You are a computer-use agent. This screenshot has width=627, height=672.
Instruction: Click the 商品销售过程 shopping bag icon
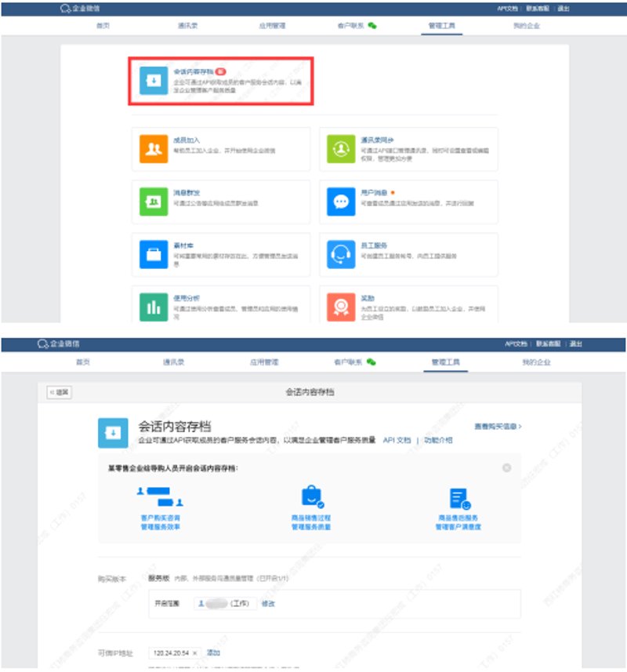(x=312, y=496)
